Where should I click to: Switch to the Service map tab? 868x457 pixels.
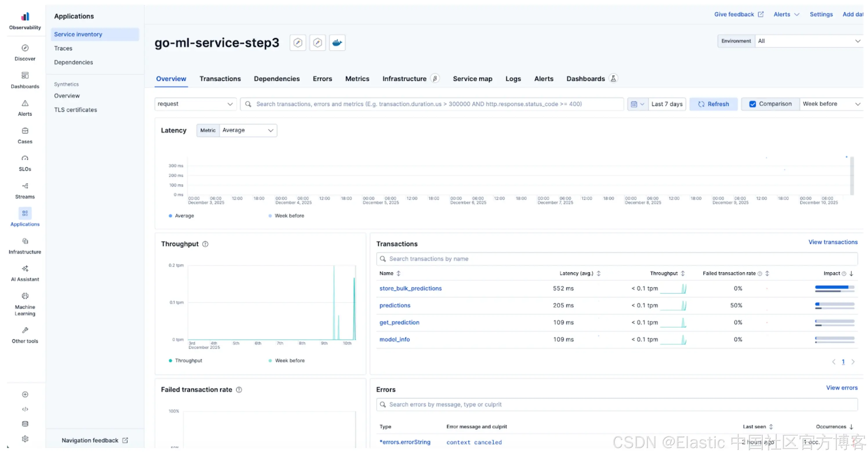tap(472, 79)
